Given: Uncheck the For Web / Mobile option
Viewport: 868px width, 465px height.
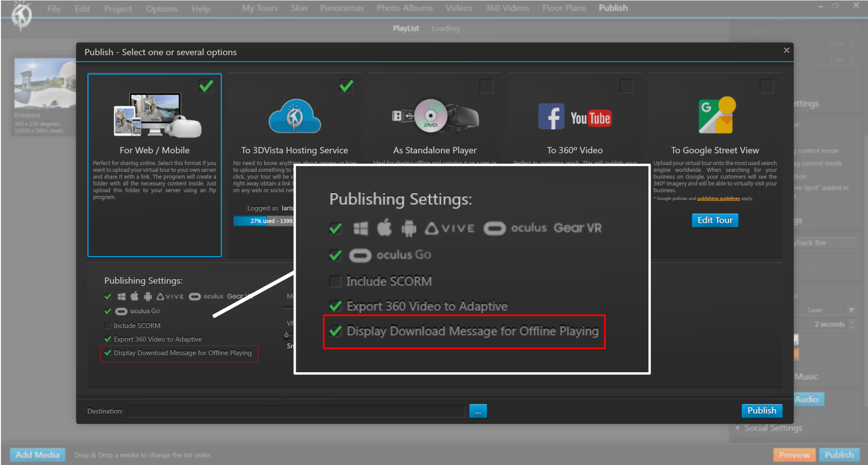Looking at the screenshot, I should [x=207, y=86].
